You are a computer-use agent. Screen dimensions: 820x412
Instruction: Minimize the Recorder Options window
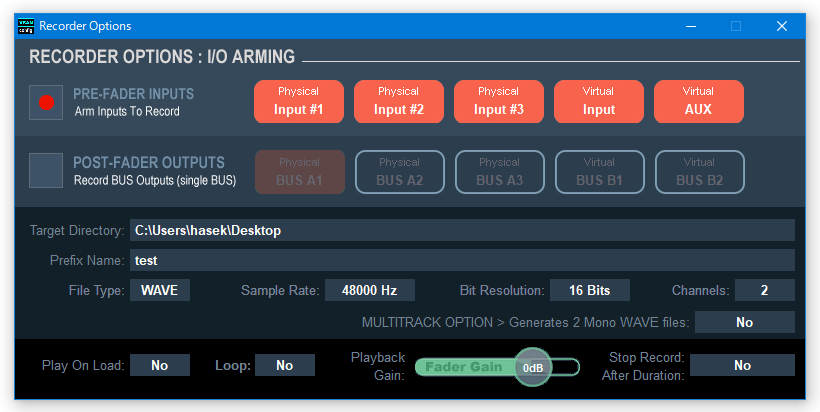(691, 26)
